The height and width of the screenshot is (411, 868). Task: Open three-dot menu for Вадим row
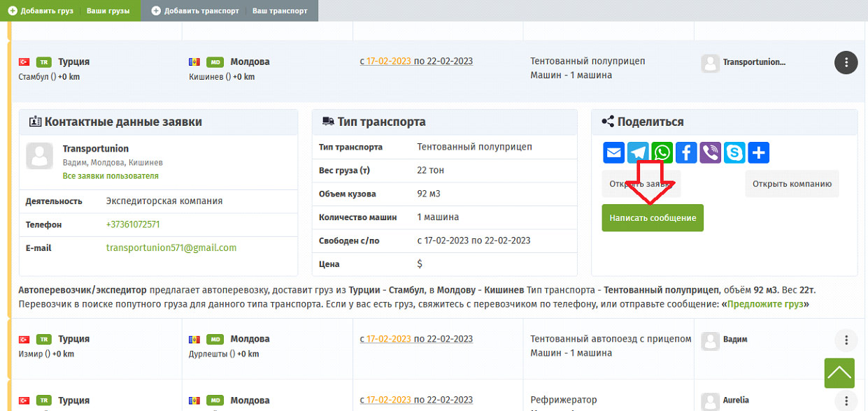[x=846, y=340]
